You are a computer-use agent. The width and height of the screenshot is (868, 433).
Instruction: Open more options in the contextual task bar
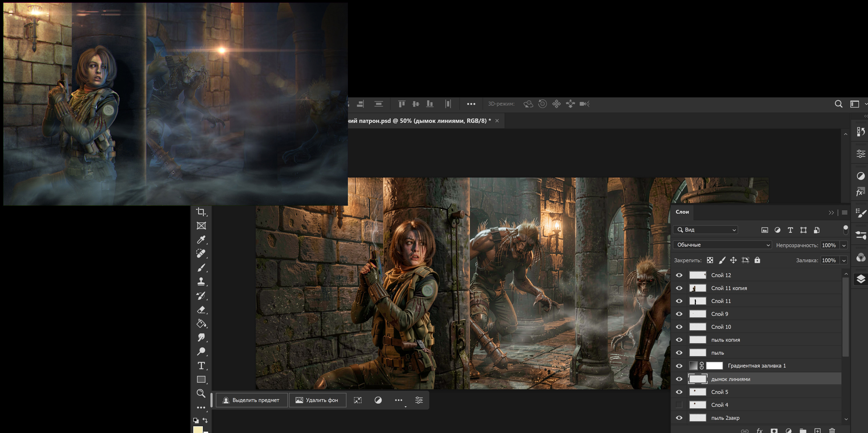coord(399,400)
